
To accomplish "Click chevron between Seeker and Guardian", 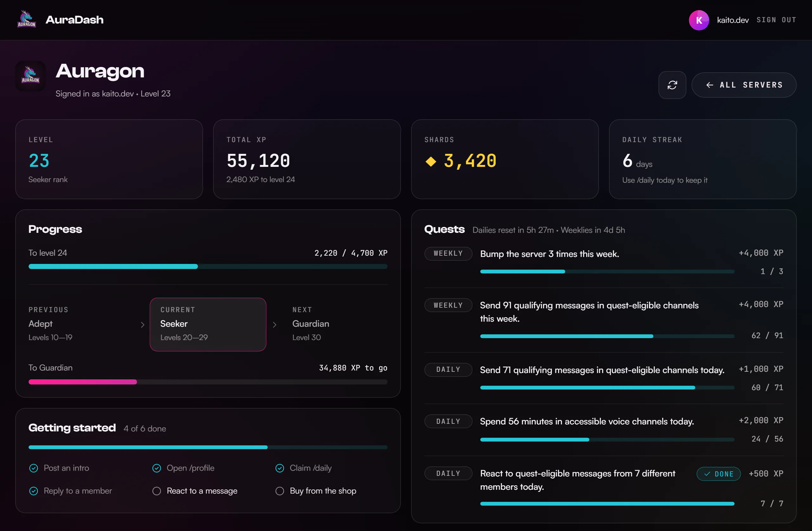I will pos(274,324).
